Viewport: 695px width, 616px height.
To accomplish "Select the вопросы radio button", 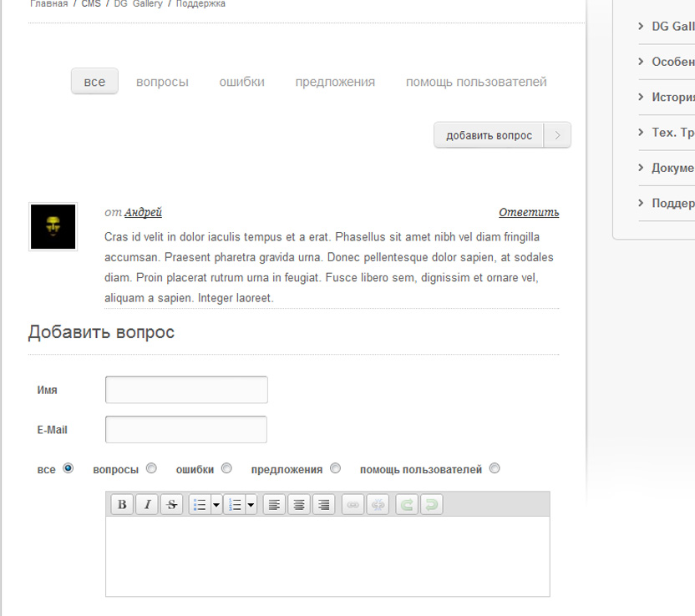I will click(151, 468).
